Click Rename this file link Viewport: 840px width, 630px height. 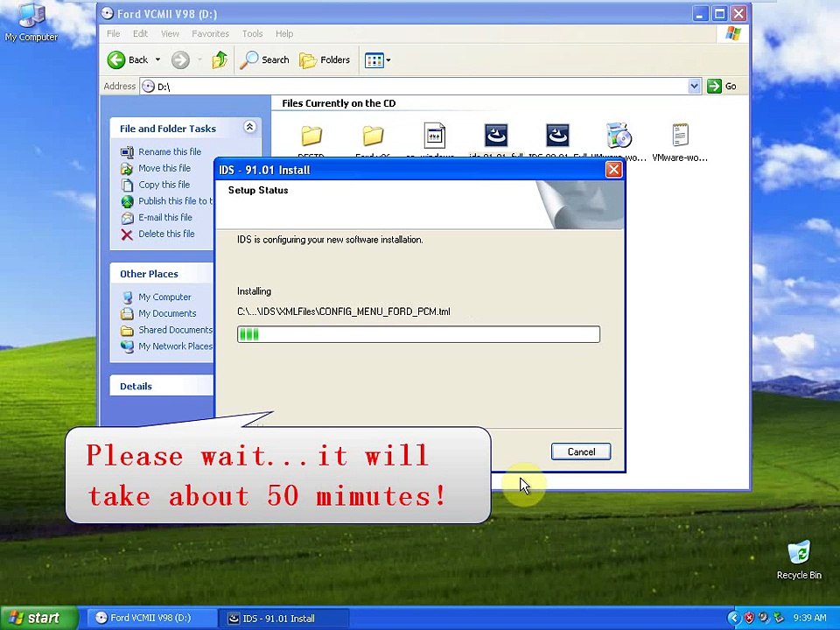tap(170, 151)
